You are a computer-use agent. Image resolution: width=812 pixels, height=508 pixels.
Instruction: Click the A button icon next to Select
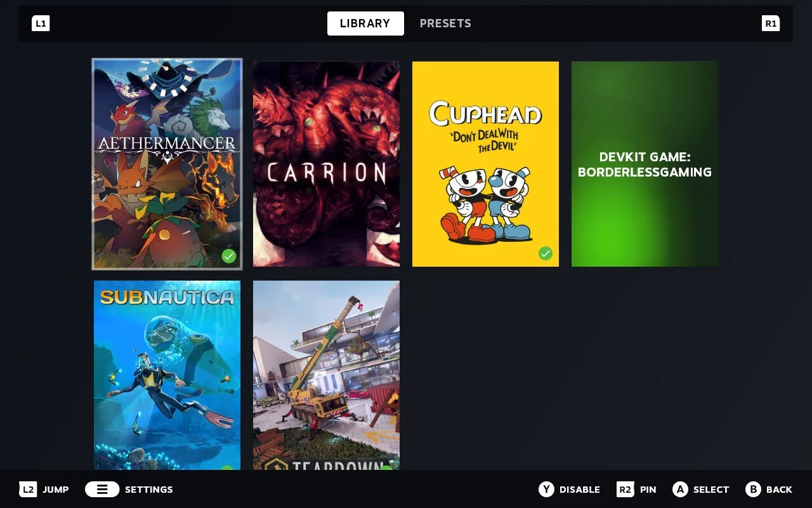680,489
